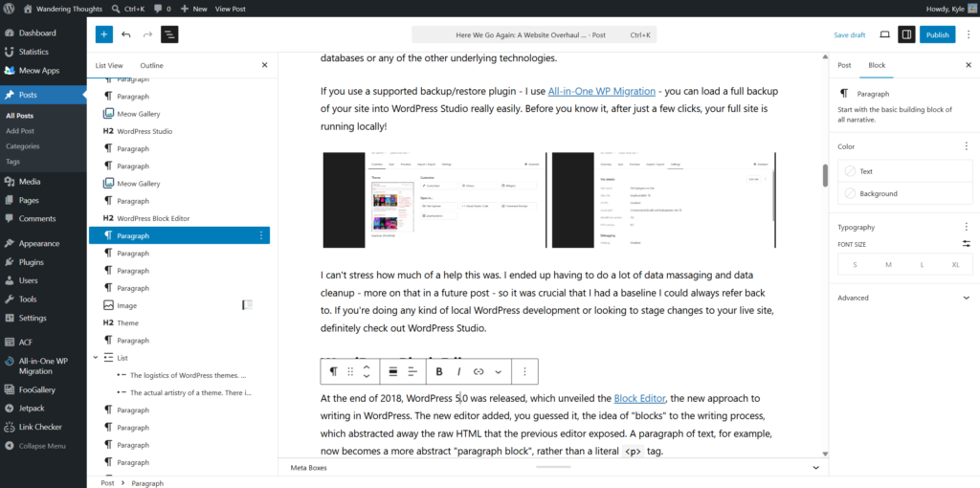Switch to the Outline tab
Screen dimensions: 980x488
[x=151, y=65]
